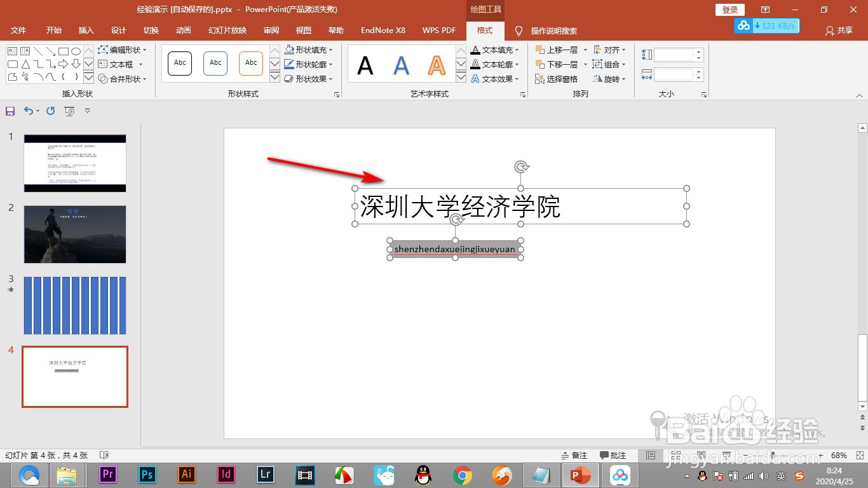Switch to the 设计 Design tab
This screenshot has height=488, width=868.
[x=119, y=30]
